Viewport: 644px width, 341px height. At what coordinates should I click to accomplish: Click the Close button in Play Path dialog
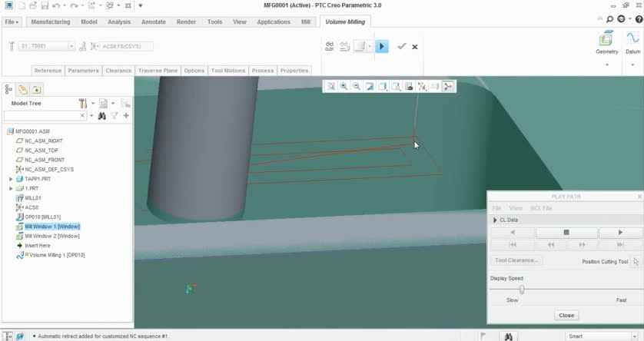pyautogui.click(x=566, y=316)
